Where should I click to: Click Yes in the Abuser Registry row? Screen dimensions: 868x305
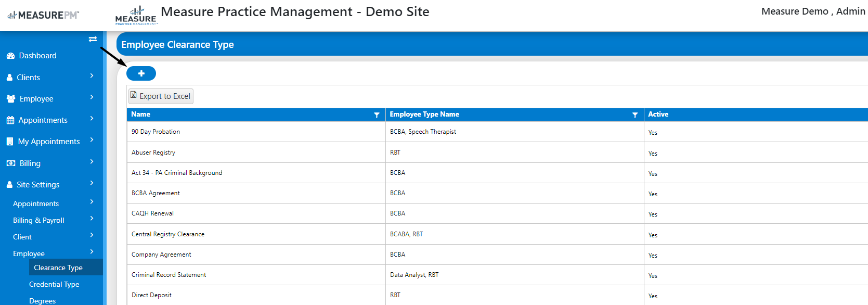click(653, 154)
